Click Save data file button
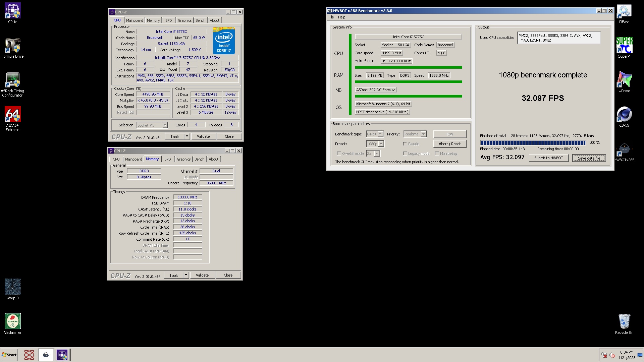The width and height of the screenshot is (644, 362). pyautogui.click(x=589, y=158)
